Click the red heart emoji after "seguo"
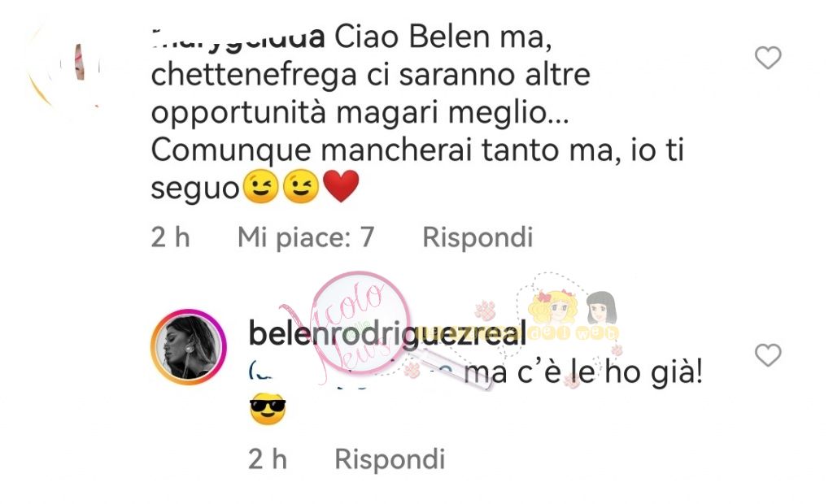This screenshot has height=504, width=833. pyautogui.click(x=341, y=186)
